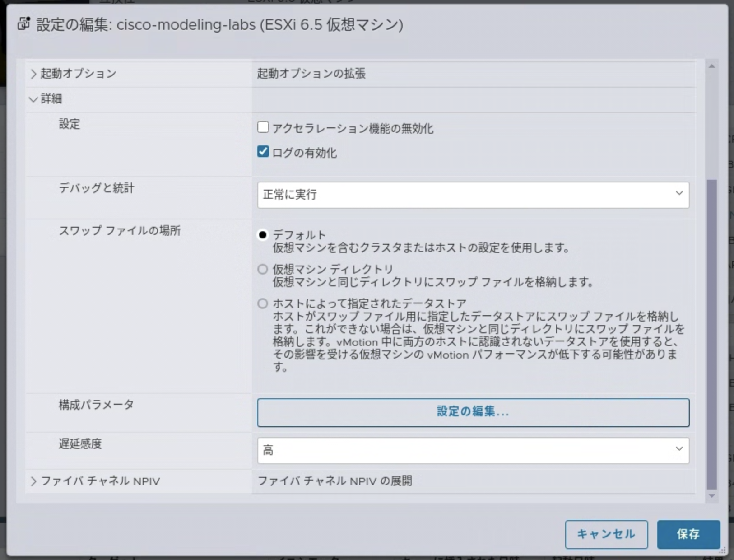Disable ログの有効化
The image size is (734, 560).
point(264,152)
